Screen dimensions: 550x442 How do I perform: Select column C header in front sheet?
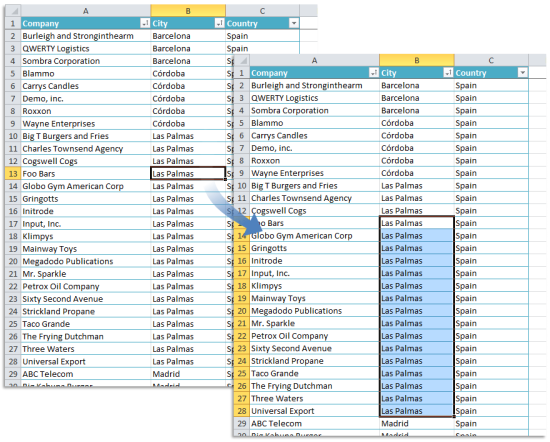[491, 61]
